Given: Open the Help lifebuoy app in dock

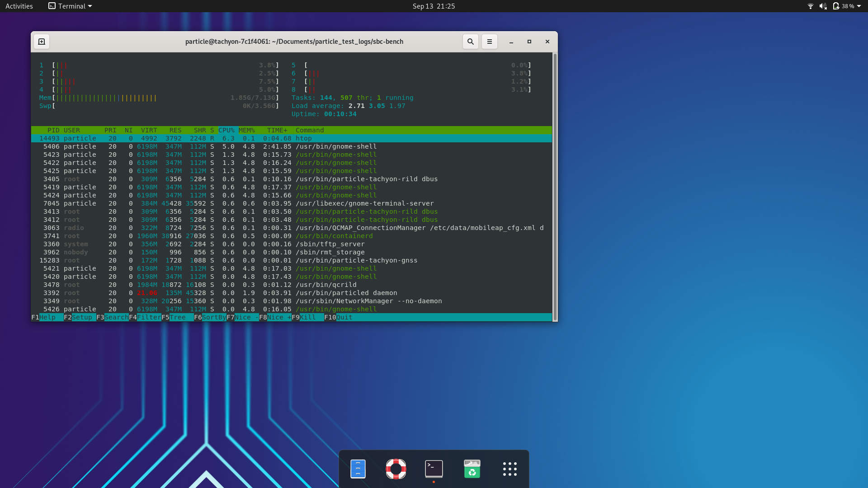Looking at the screenshot, I should [x=396, y=469].
